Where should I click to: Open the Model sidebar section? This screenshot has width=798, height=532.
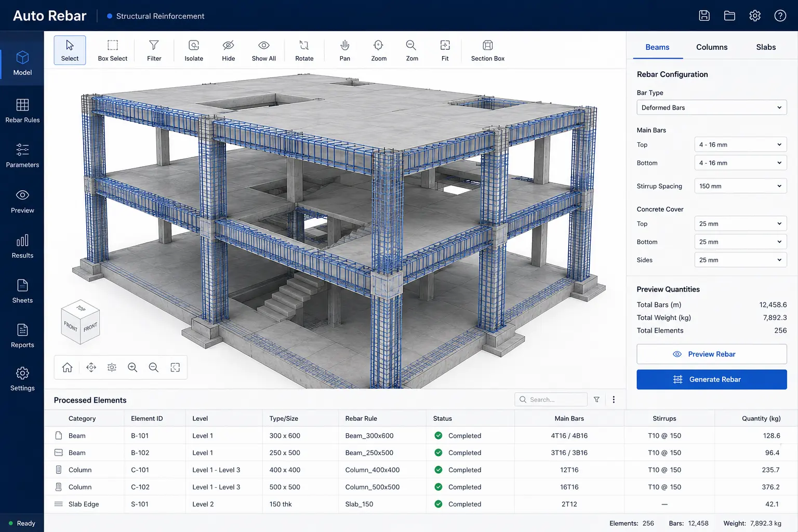[x=22, y=63]
